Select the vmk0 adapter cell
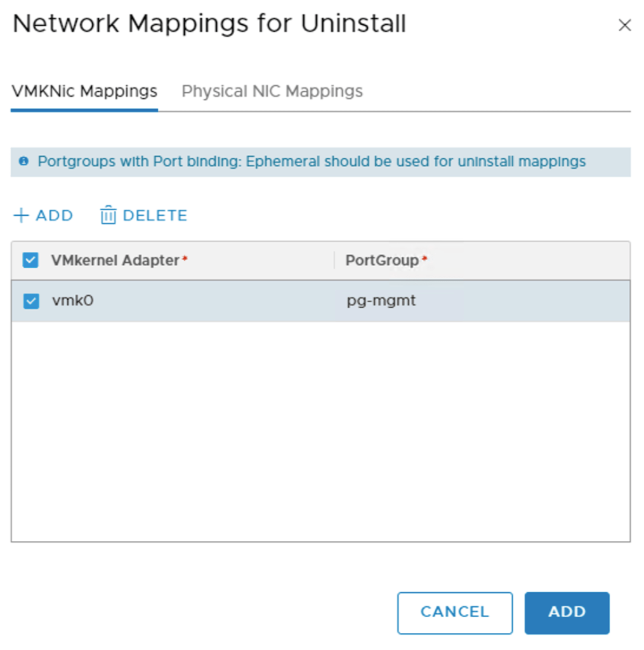 pos(73,301)
